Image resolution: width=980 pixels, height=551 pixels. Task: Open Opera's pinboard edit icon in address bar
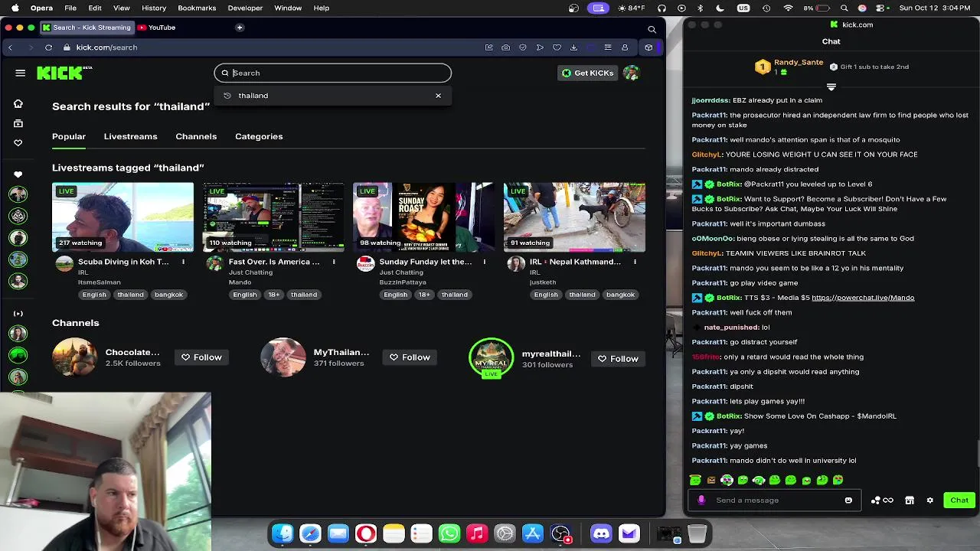click(x=488, y=47)
